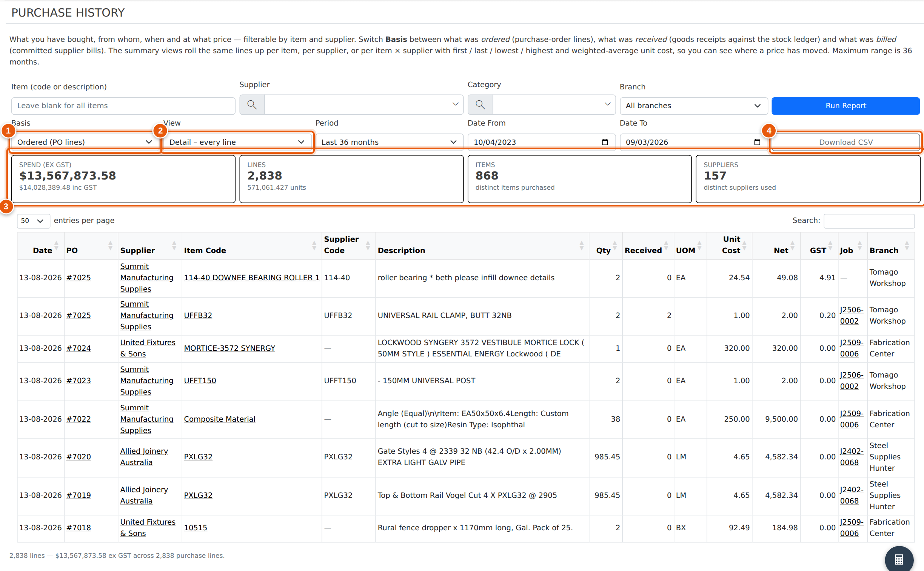Open the View Detail – every line dropdown
Image resolution: width=924 pixels, height=571 pixels.
click(x=237, y=142)
